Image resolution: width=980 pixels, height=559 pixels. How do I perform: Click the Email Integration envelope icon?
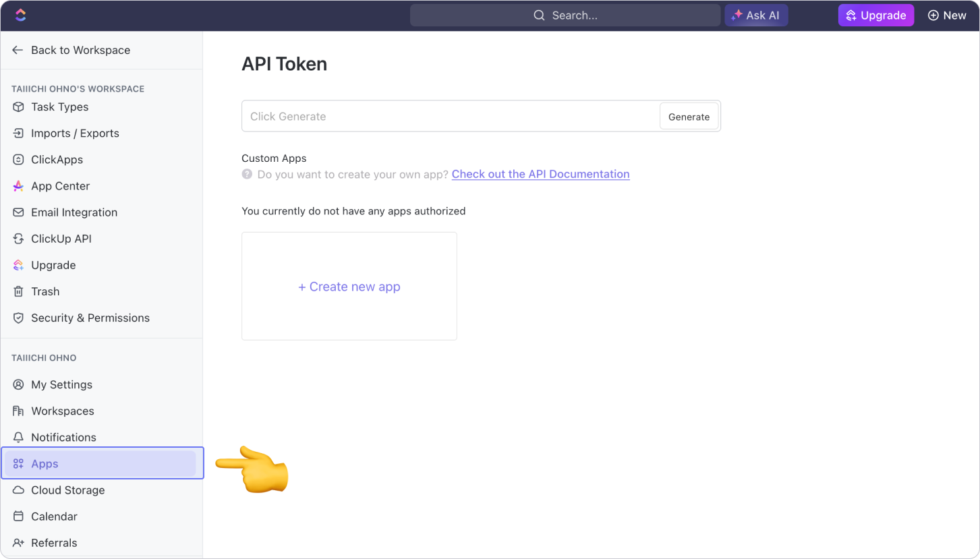point(18,212)
